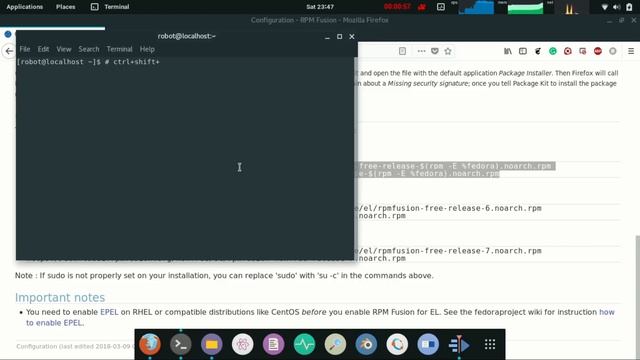The height and width of the screenshot is (360, 640).
Task: Open Firefox from the dock
Action: [x=150, y=344]
